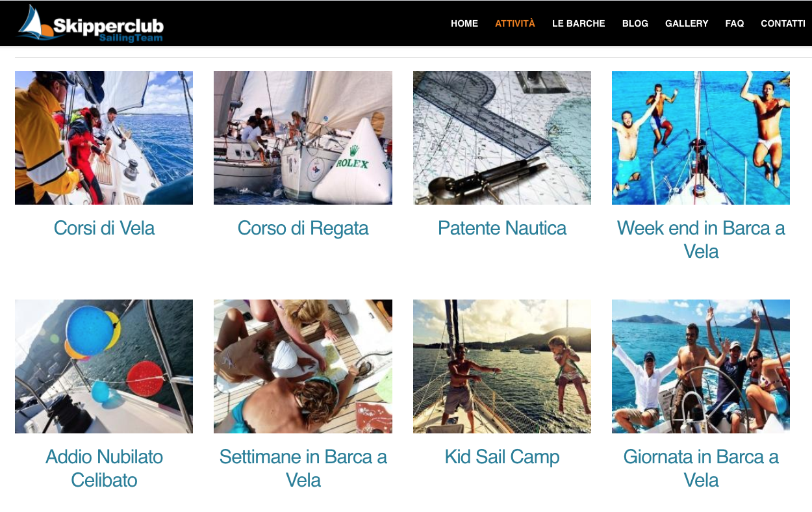The width and height of the screenshot is (812, 512).
Task: Open the group at helm photo
Action: pyautogui.click(x=701, y=366)
